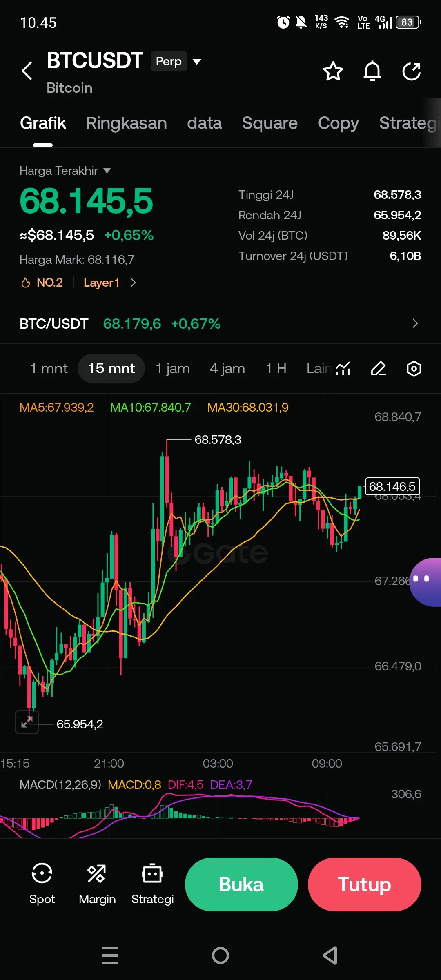
Task: Switch to the Copy tab
Action: (x=339, y=123)
